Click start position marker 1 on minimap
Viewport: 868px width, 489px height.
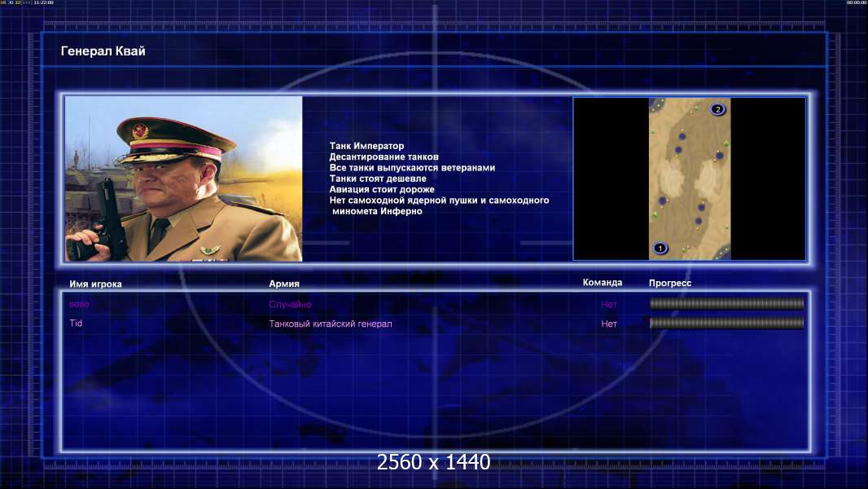(x=660, y=248)
